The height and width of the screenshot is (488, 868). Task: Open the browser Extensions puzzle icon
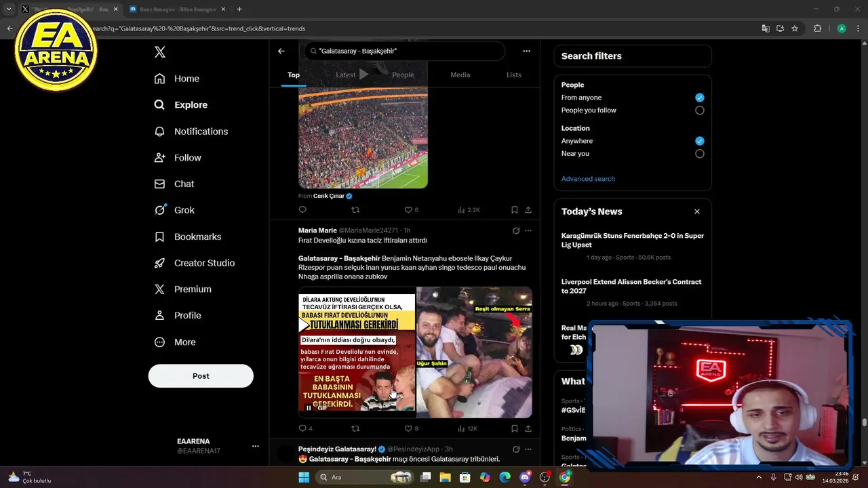pos(817,28)
